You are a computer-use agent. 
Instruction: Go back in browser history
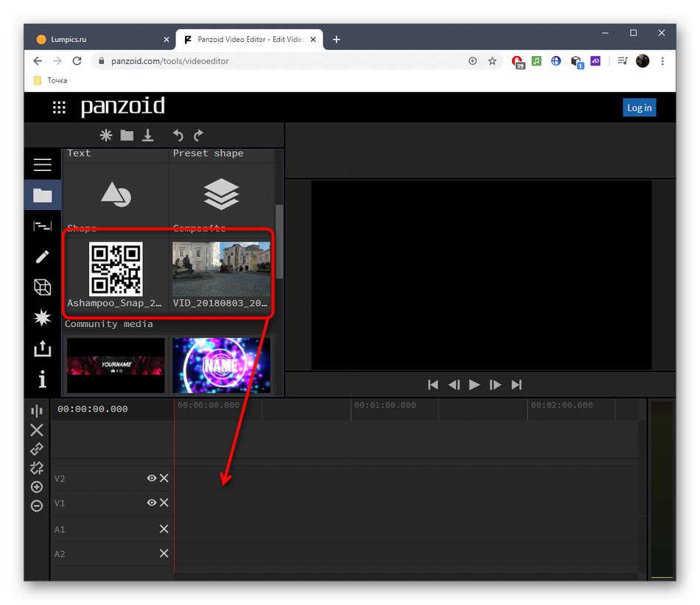[38, 60]
